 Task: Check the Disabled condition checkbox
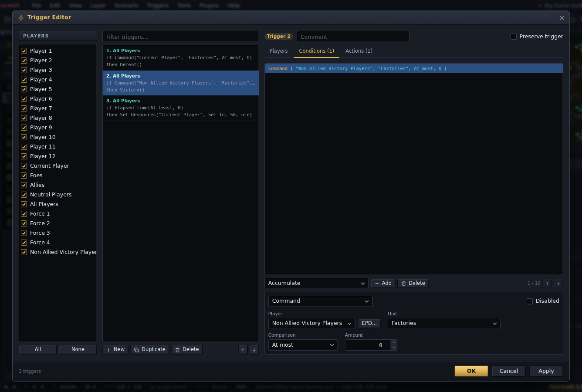coord(530,301)
